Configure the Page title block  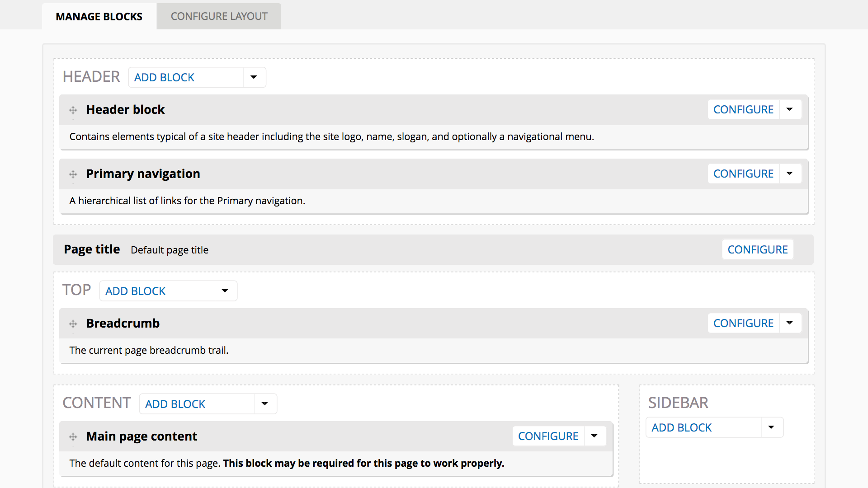coord(757,250)
